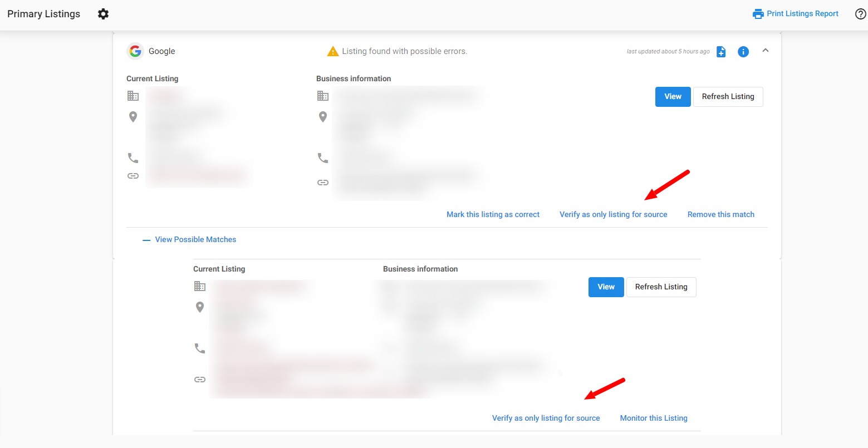Image resolution: width=868 pixels, height=448 pixels.
Task: Enable Monitor this Listing for the possible match
Action: click(x=654, y=417)
